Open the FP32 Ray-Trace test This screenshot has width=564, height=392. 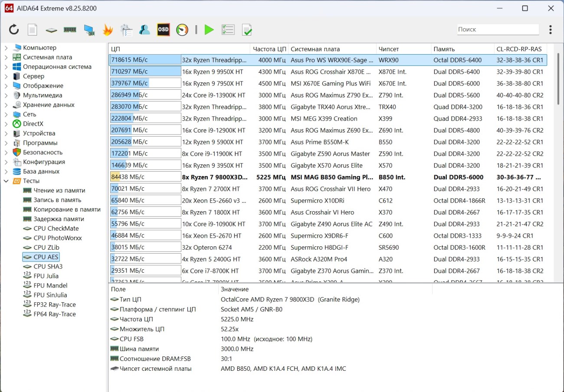click(x=55, y=304)
